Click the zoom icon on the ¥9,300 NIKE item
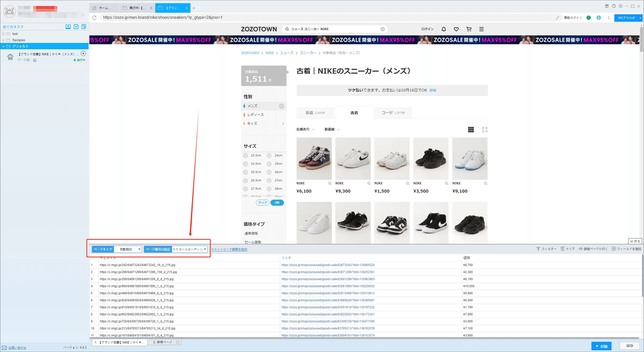The image size is (644, 352). pyautogui.click(x=369, y=183)
